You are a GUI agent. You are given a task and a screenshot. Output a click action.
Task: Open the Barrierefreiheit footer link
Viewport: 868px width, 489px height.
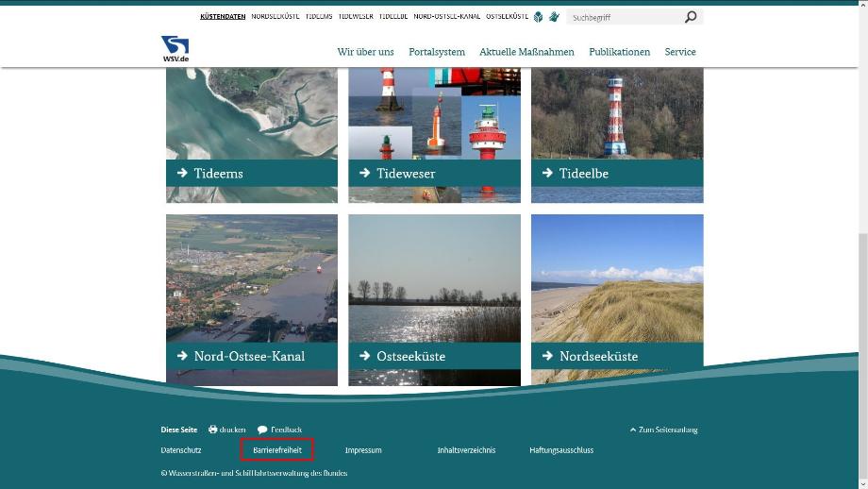coord(277,450)
